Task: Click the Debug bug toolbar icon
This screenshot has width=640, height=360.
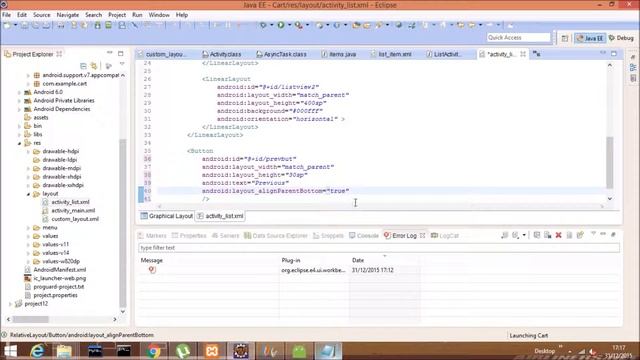Action: point(263,25)
